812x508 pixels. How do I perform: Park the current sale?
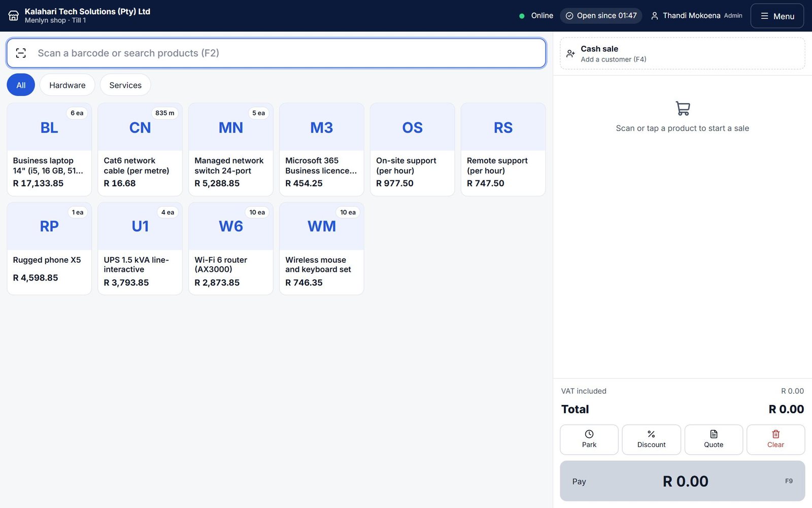[589, 439]
